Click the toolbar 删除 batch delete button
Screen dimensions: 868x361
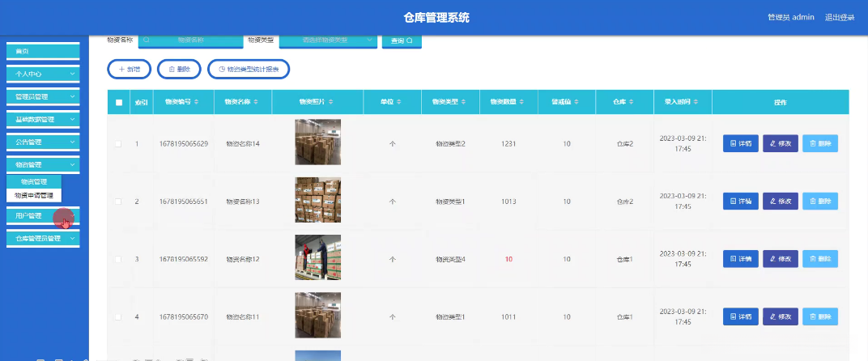coord(180,70)
